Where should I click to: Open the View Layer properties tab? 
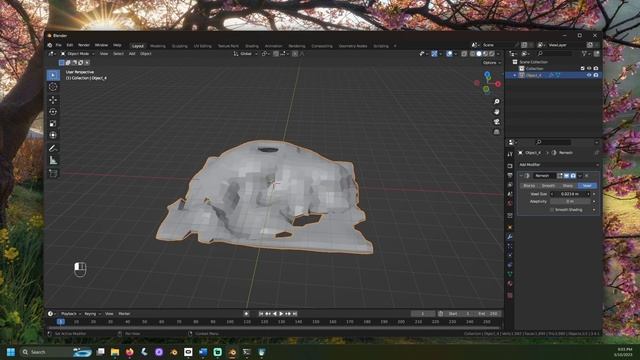coord(510,185)
